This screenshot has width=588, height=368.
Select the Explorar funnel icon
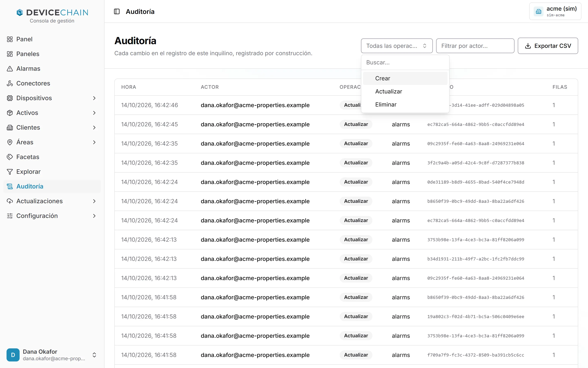pos(10,172)
